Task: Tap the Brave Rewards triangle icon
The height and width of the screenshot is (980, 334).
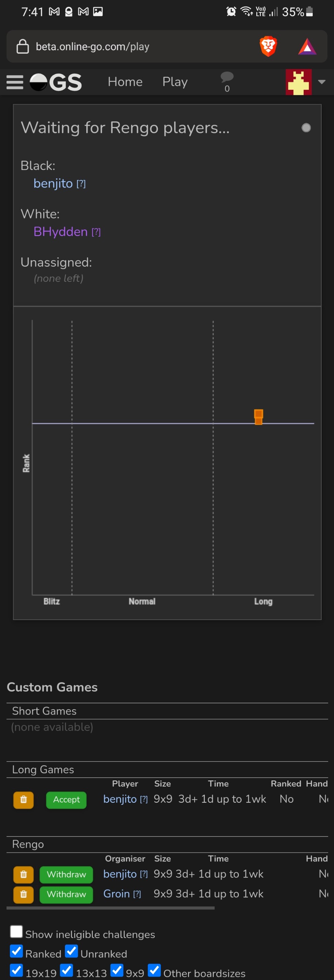Action: pos(307,47)
